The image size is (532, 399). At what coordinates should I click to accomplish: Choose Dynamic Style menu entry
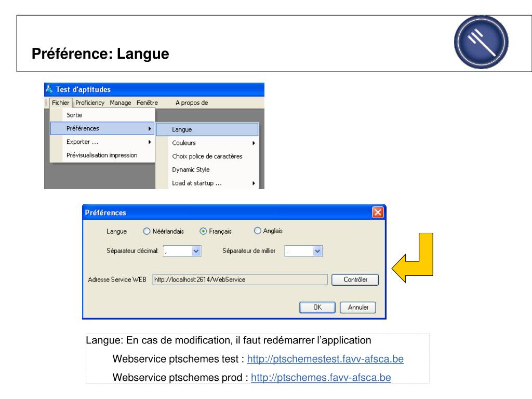pos(207,170)
